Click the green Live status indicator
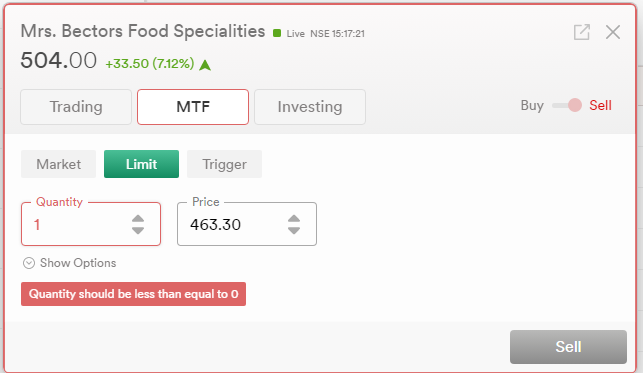This screenshot has height=373, width=643. coord(277,33)
